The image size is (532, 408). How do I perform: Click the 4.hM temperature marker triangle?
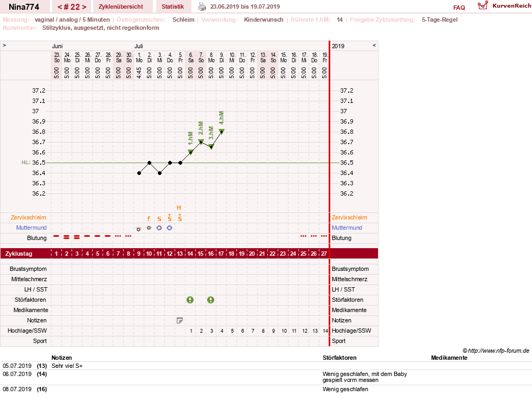pos(222,132)
